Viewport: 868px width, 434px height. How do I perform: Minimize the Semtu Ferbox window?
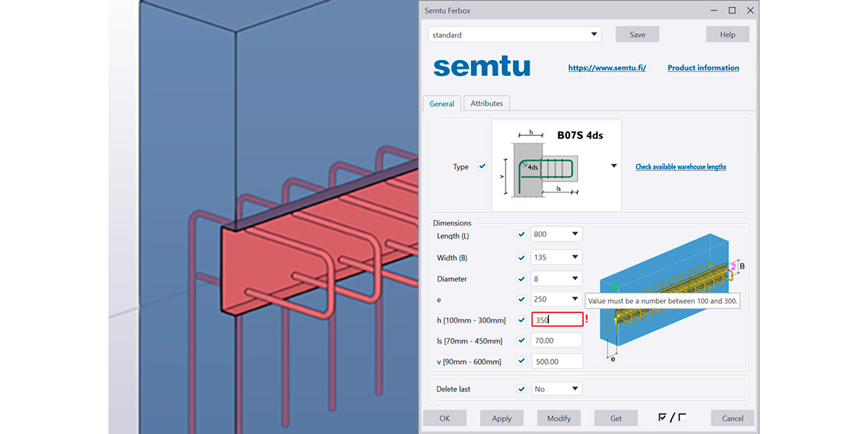pos(712,11)
